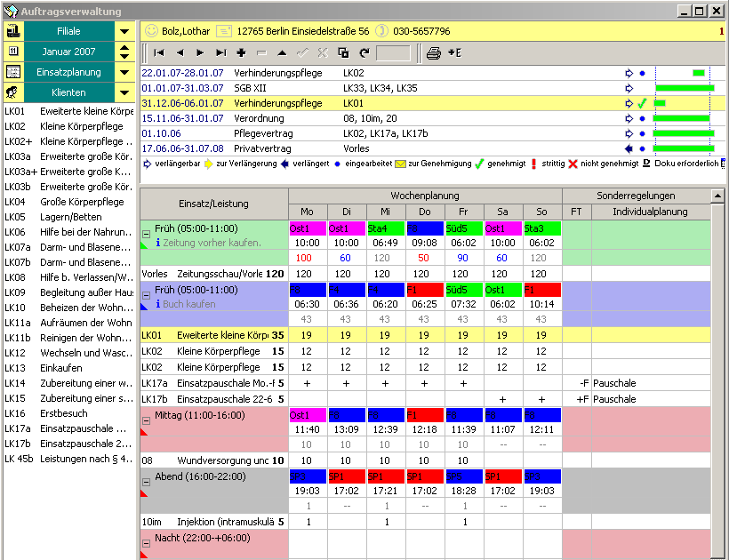Click the calendar icon beside Januar 2007
The height and width of the screenshot is (560, 729).
tap(13, 52)
